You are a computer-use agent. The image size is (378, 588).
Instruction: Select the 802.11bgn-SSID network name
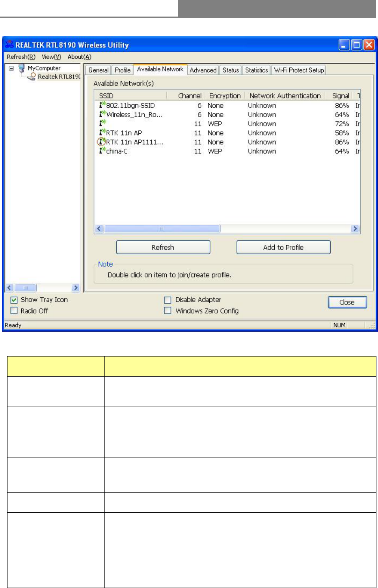click(130, 105)
